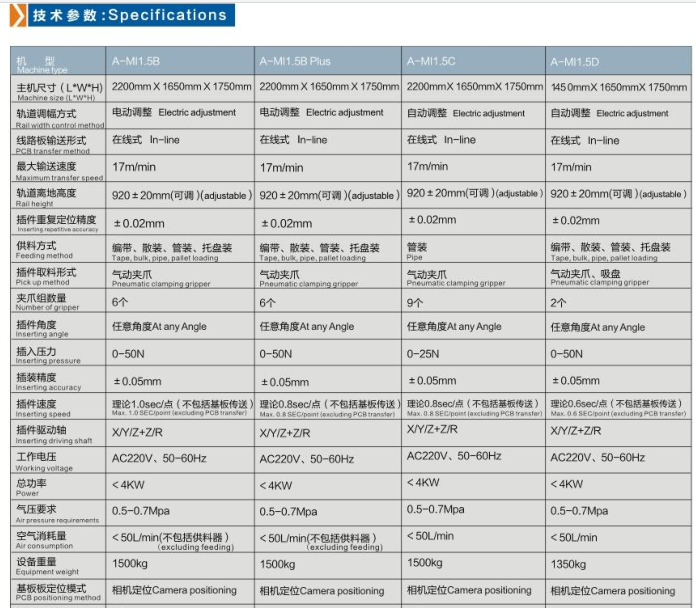Click the 0-25N pressure cell
696x608 pixels.
[x=474, y=353]
